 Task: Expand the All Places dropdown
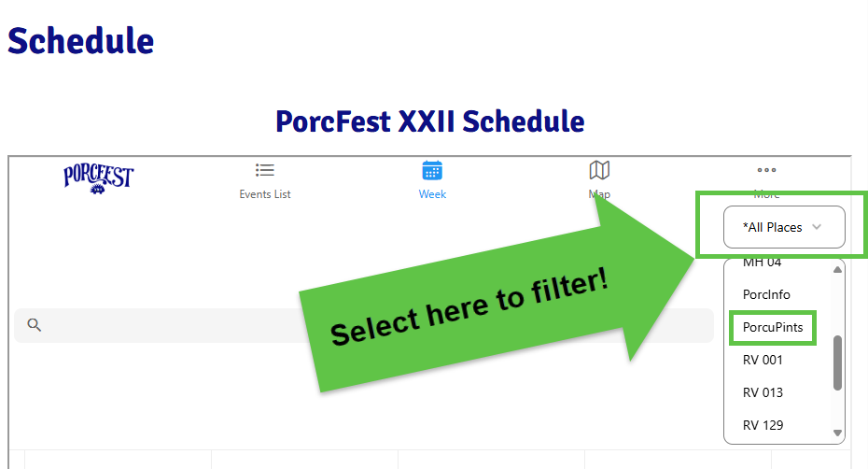(784, 227)
